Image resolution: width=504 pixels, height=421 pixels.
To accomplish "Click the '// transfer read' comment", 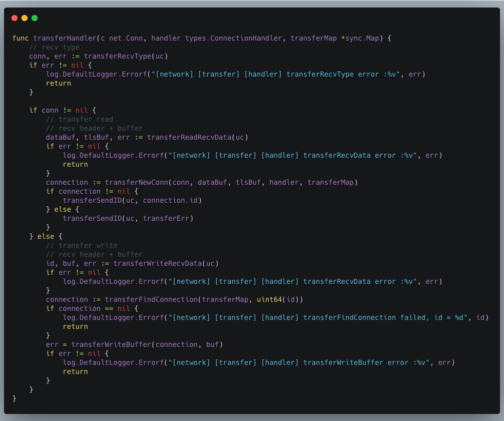I will pyautogui.click(x=80, y=119).
